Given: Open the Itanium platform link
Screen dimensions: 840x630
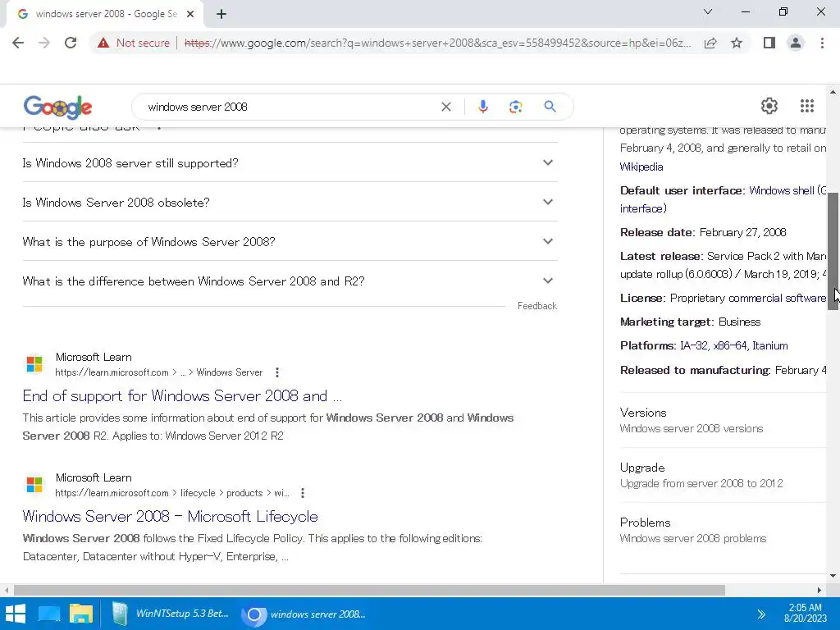Looking at the screenshot, I should [769, 345].
